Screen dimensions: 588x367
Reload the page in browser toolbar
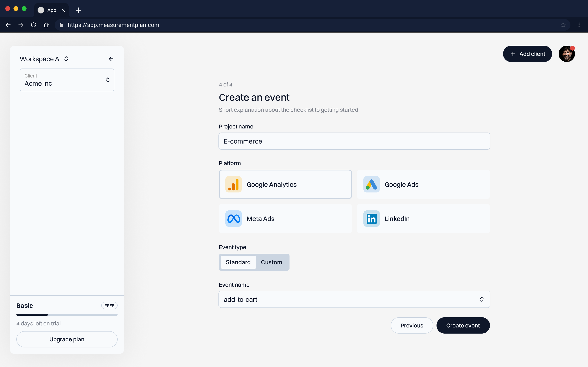click(33, 25)
